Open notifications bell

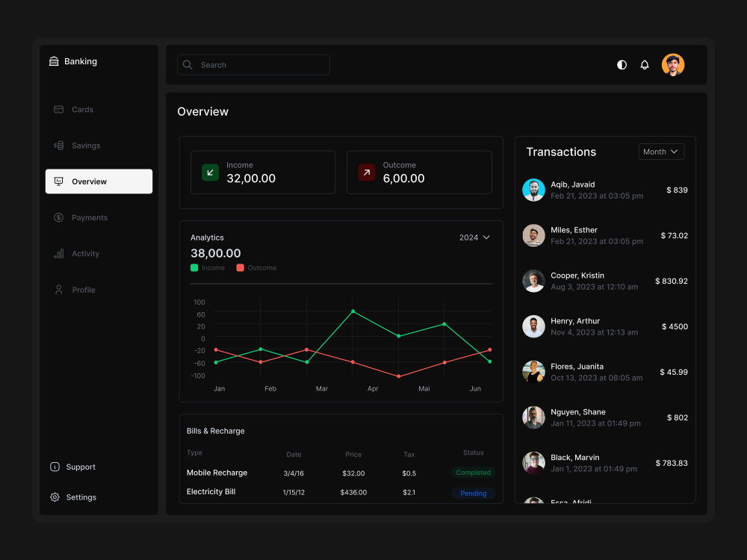(645, 65)
